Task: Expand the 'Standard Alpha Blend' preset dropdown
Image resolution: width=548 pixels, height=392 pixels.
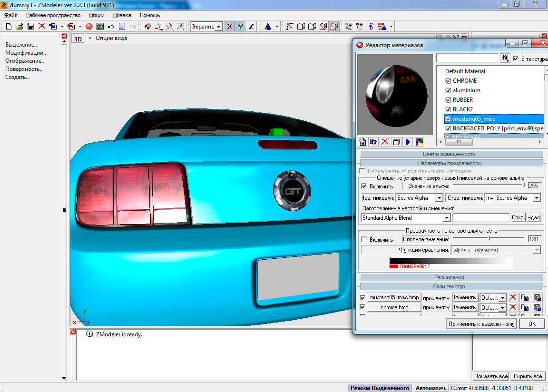Action: tap(446, 218)
